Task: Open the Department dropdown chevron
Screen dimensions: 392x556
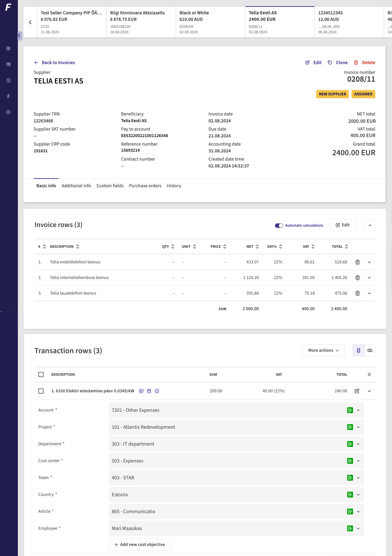Action: pos(358,444)
